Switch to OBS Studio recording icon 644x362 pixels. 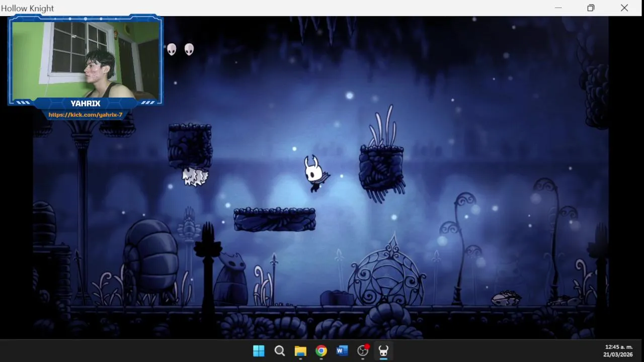click(x=363, y=350)
